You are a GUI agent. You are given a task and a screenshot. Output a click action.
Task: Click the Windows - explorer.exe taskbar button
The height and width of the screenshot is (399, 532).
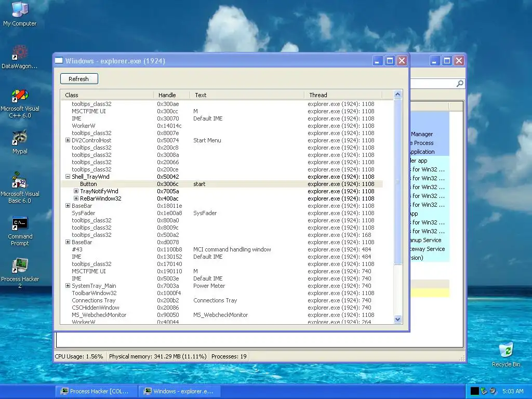point(180,391)
